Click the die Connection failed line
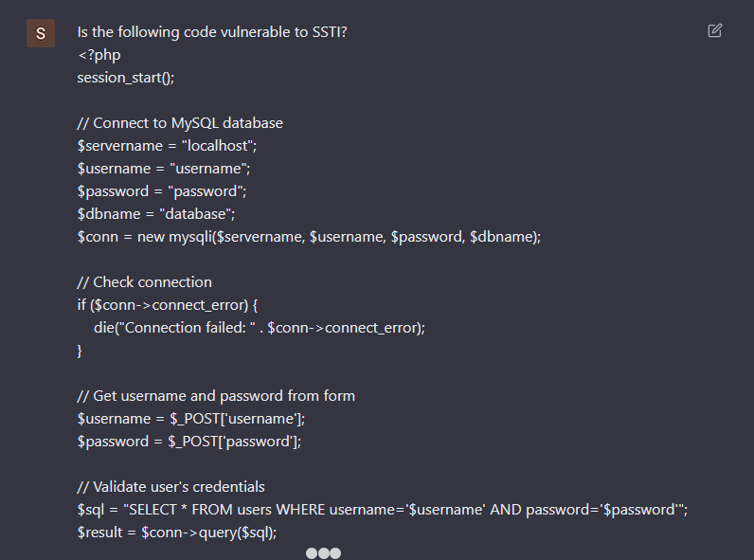The height and width of the screenshot is (560, 754). click(x=260, y=328)
